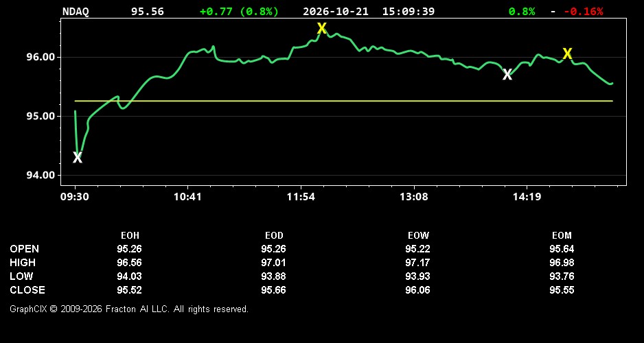This screenshot has height=343, width=644.
Task: Click the EOD low value 93.88
Action: [273, 276]
